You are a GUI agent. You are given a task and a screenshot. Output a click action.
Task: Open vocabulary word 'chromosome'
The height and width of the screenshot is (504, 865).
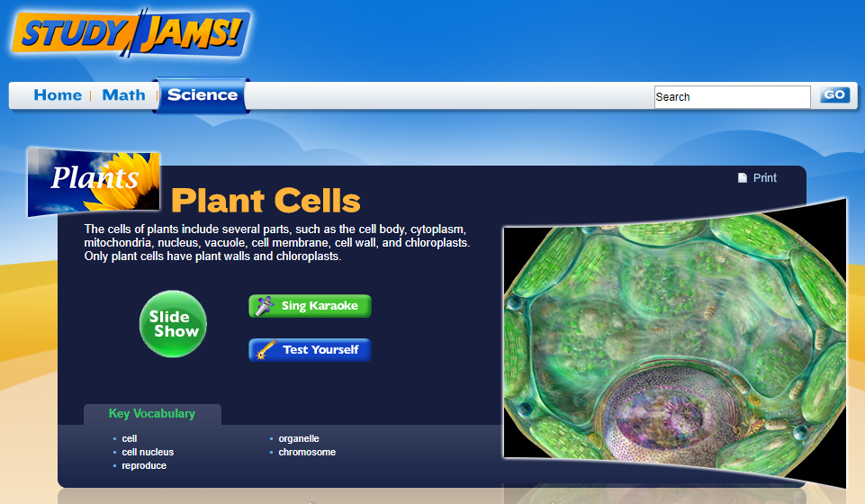[307, 452]
